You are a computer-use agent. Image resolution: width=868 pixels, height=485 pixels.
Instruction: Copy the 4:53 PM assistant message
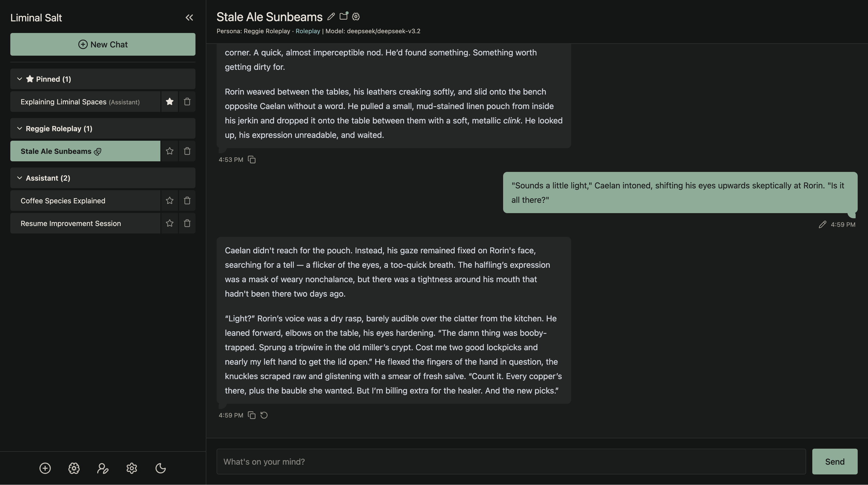point(252,160)
